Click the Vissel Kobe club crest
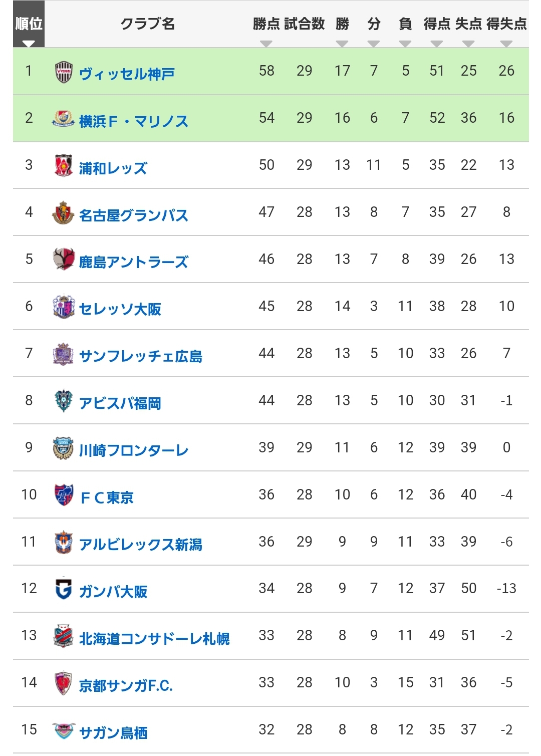 pos(64,72)
